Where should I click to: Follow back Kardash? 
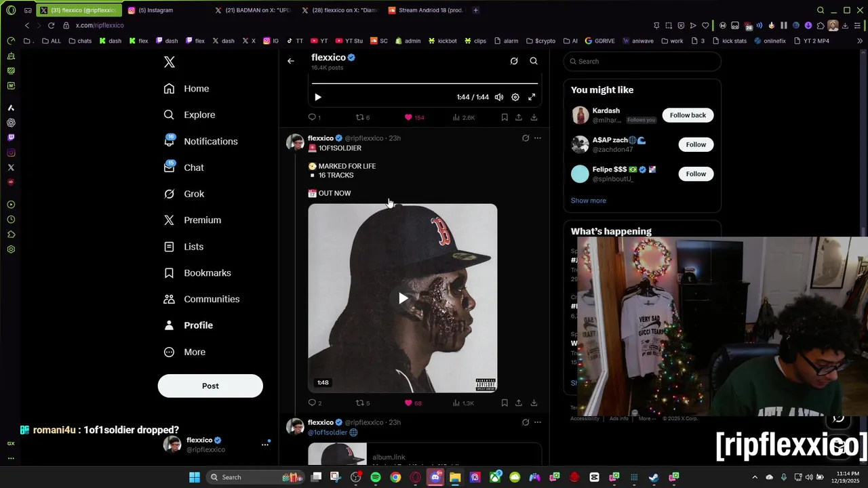pos(688,115)
